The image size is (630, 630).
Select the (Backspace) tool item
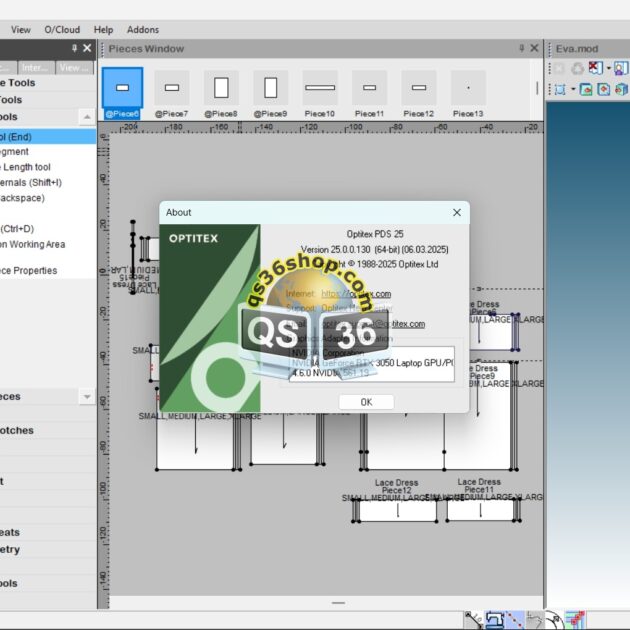click(x=48, y=198)
